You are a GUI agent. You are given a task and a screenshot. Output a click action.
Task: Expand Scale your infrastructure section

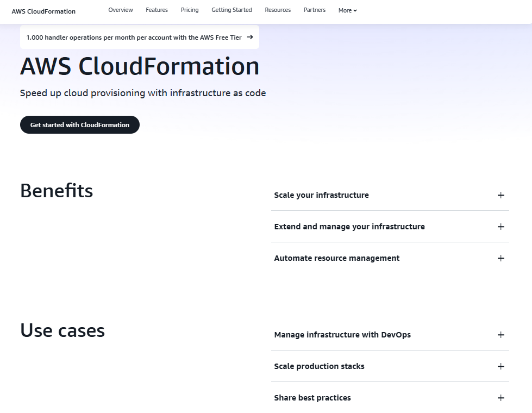[x=390, y=195]
